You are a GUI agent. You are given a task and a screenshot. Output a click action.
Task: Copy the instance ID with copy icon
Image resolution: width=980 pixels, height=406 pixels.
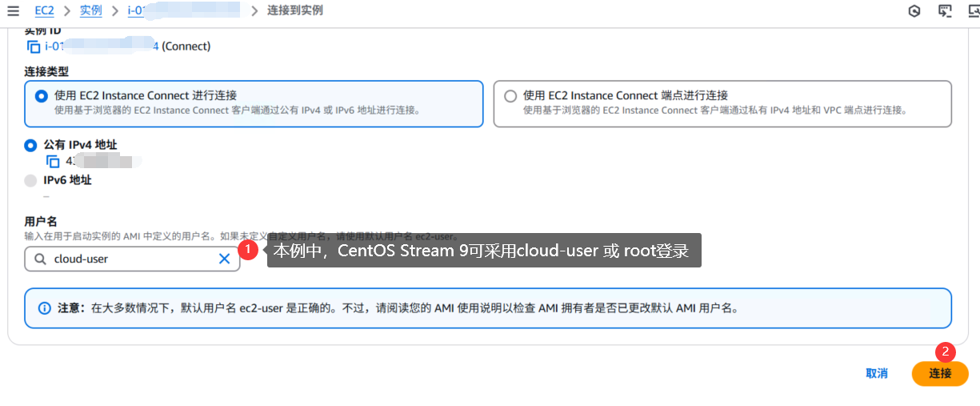coord(34,46)
